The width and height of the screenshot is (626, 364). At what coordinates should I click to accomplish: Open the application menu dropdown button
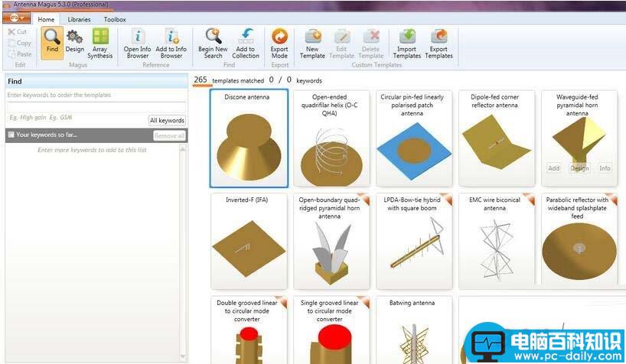tap(16, 18)
